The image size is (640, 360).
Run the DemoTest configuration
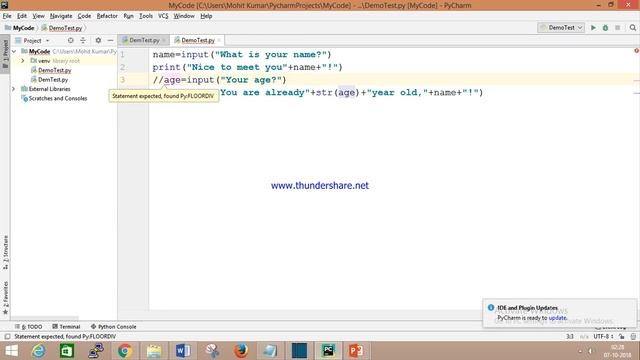(593, 28)
